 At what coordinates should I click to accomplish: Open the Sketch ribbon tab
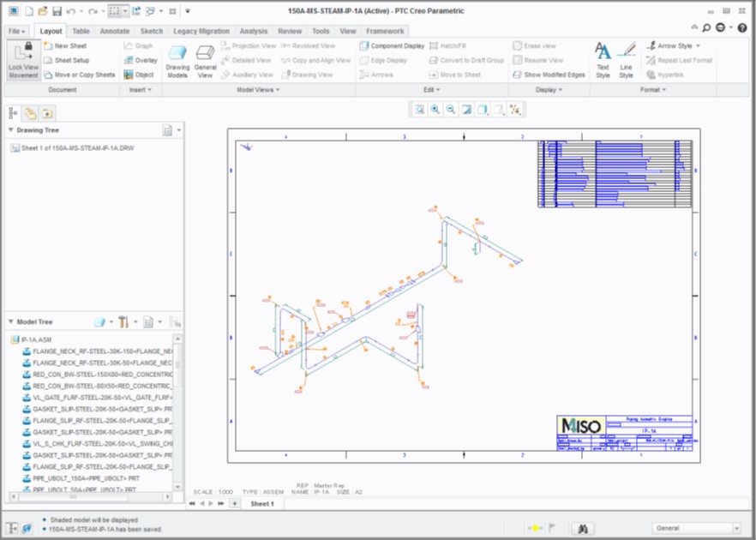(x=152, y=31)
